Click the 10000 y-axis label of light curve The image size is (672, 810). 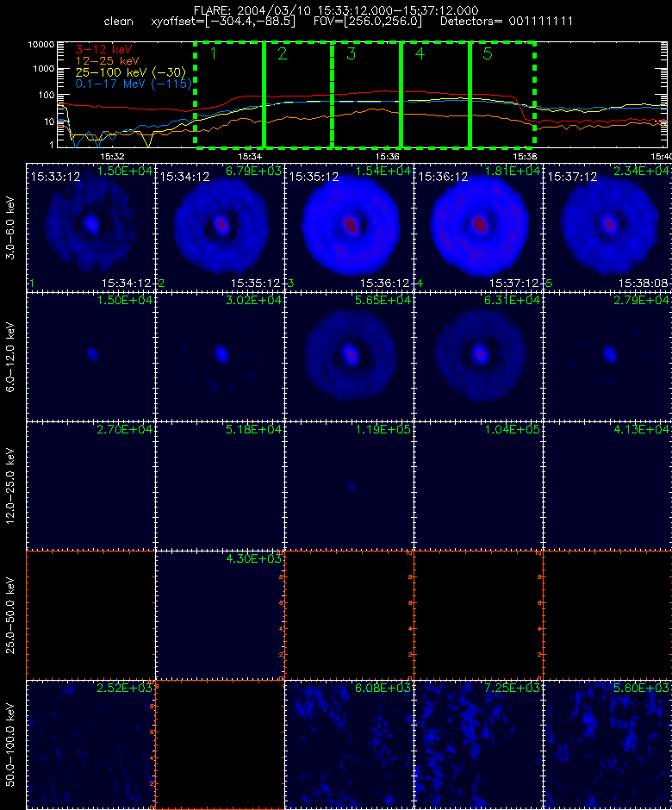(x=41, y=45)
